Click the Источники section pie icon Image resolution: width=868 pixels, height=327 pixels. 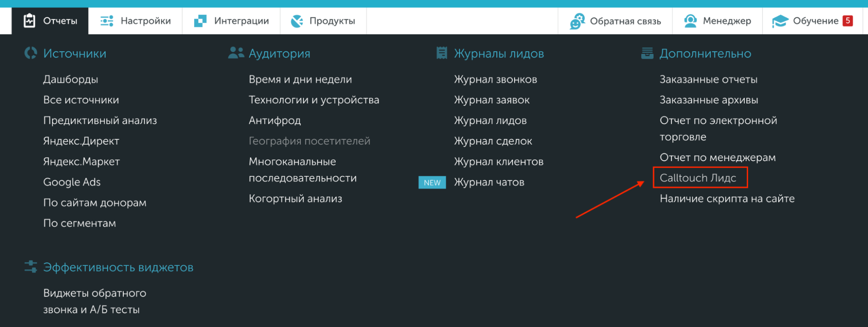click(x=31, y=53)
